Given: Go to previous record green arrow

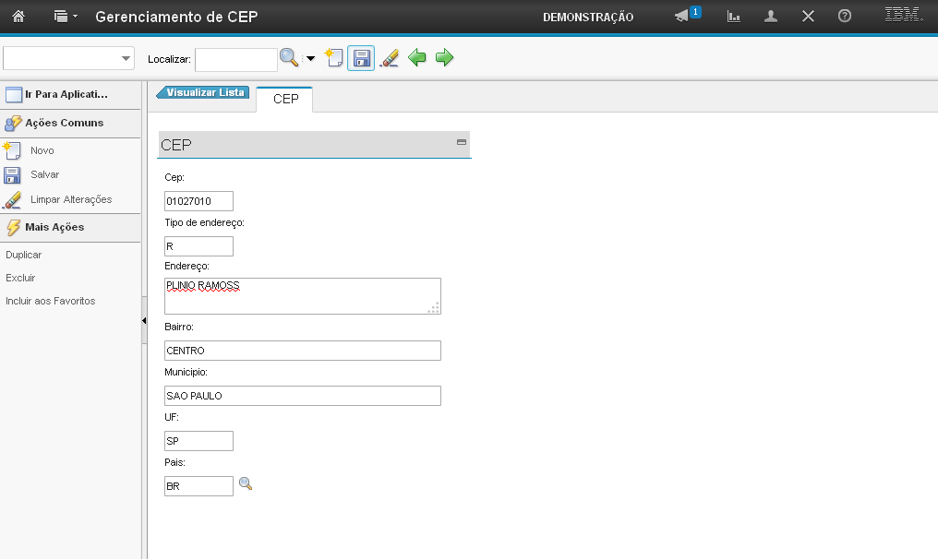Looking at the screenshot, I should pyautogui.click(x=417, y=58).
